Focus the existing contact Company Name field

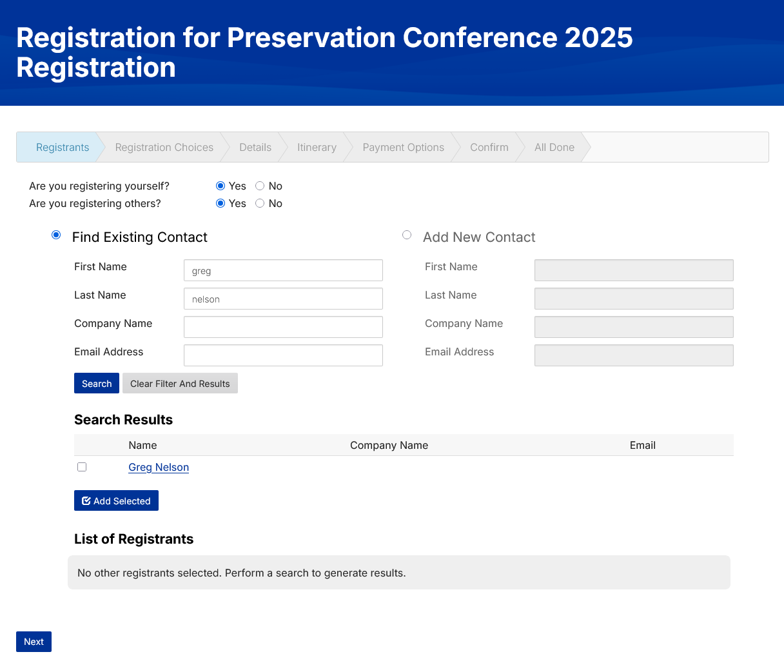pyautogui.click(x=283, y=327)
